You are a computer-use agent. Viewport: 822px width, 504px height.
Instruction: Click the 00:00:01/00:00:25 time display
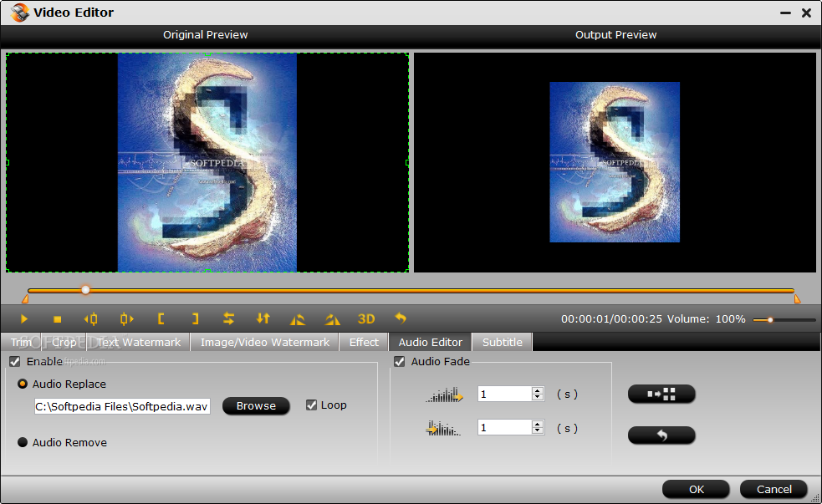[611, 319]
